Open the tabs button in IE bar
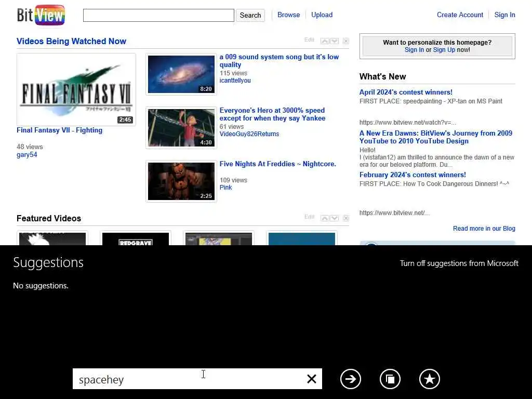Image resolution: width=532 pixels, height=399 pixels. tap(390, 379)
